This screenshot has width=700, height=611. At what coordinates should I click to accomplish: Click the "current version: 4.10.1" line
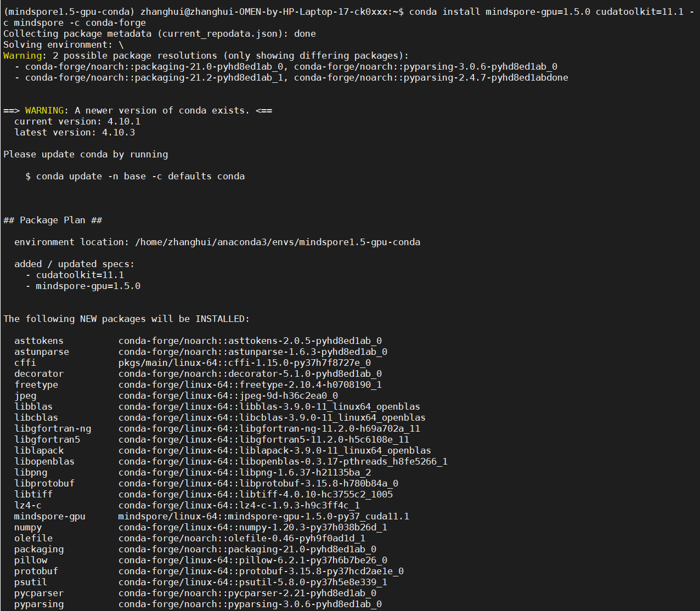[77, 121]
